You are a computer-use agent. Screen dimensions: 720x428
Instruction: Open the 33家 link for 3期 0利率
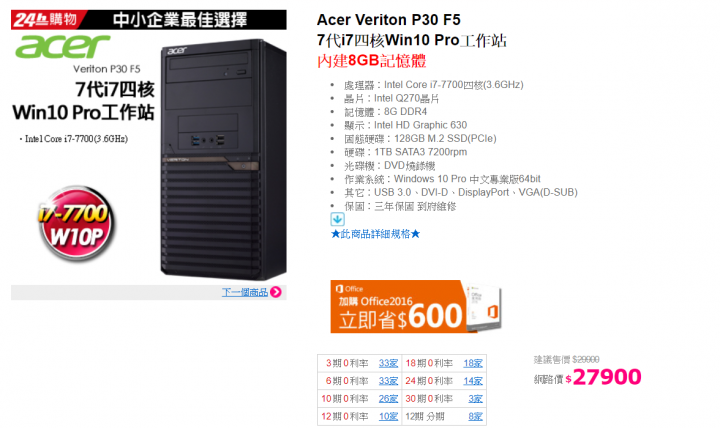point(388,363)
